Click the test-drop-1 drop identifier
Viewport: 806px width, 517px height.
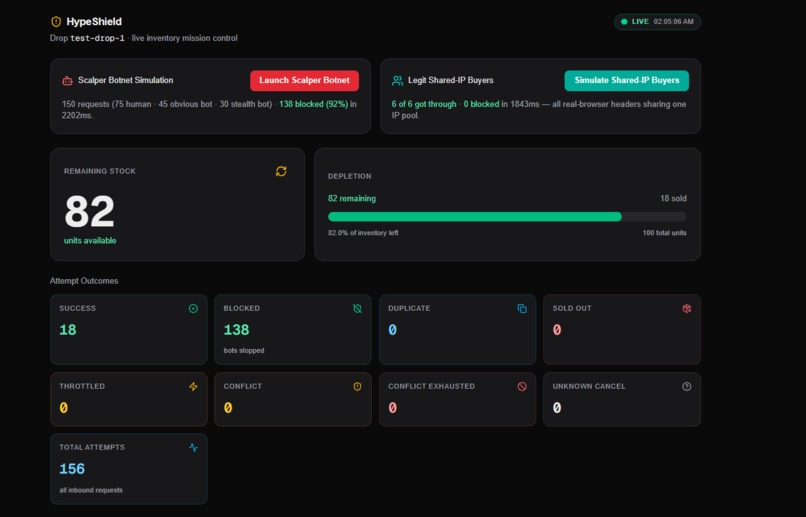coord(97,38)
